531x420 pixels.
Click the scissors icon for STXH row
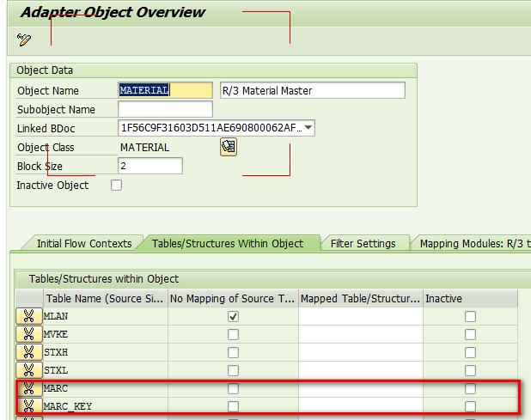point(29,352)
